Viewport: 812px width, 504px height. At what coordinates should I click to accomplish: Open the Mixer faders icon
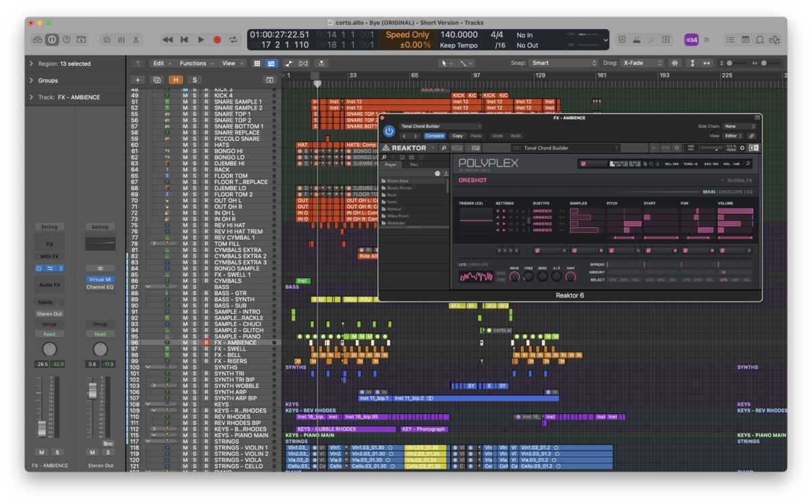(x=121, y=40)
